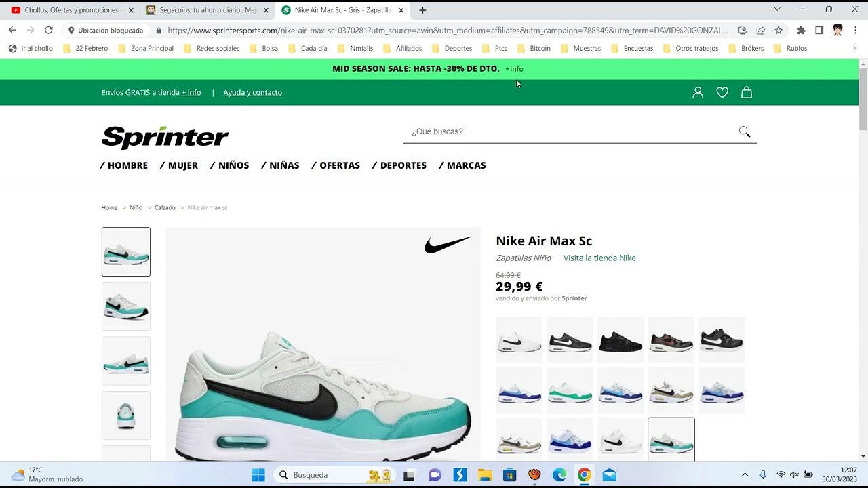The image size is (868, 488).
Task: Click the taskbar Búsqueda search box
Action: [336, 475]
